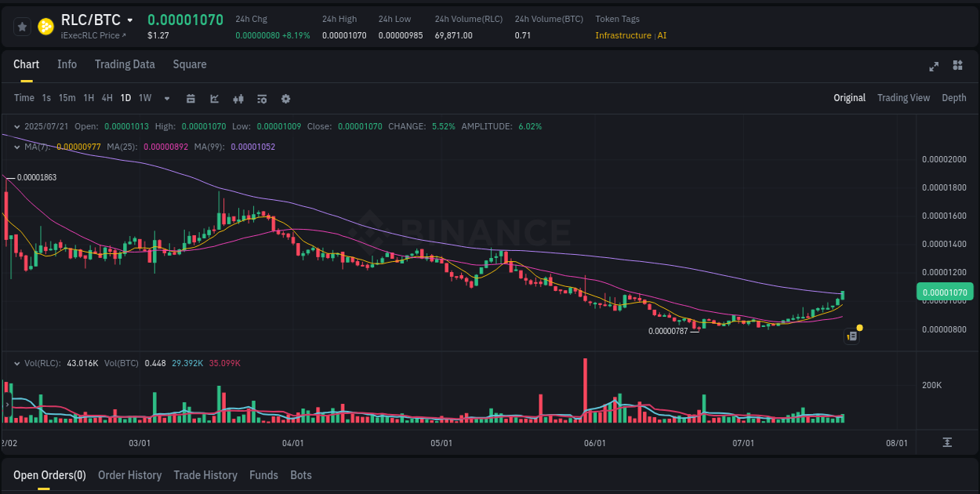
Task: Expand the chart to fullscreen mode
Action: [x=934, y=67]
